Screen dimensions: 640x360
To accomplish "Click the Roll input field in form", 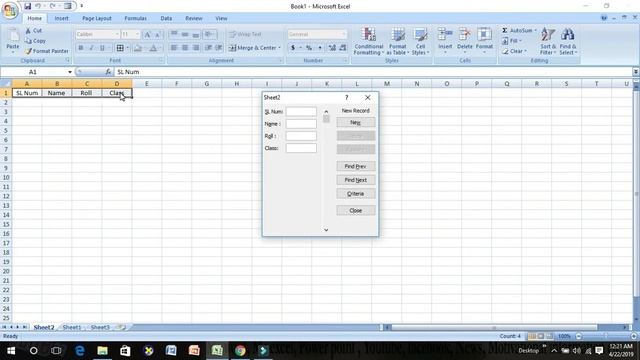I will point(301,136).
